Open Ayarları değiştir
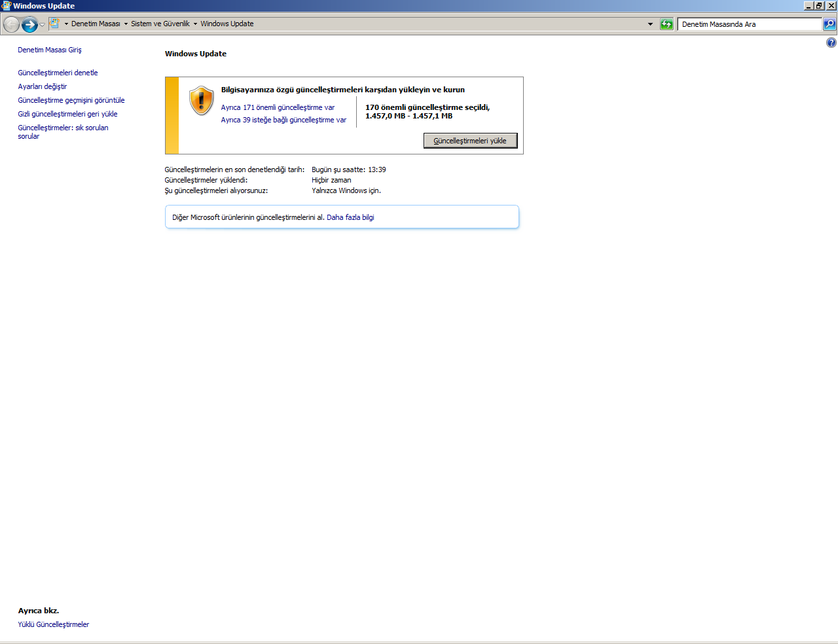The image size is (838, 644). tap(43, 86)
